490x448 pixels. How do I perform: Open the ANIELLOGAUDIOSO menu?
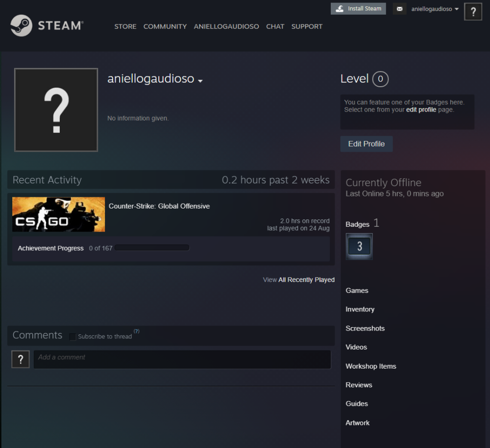226,26
